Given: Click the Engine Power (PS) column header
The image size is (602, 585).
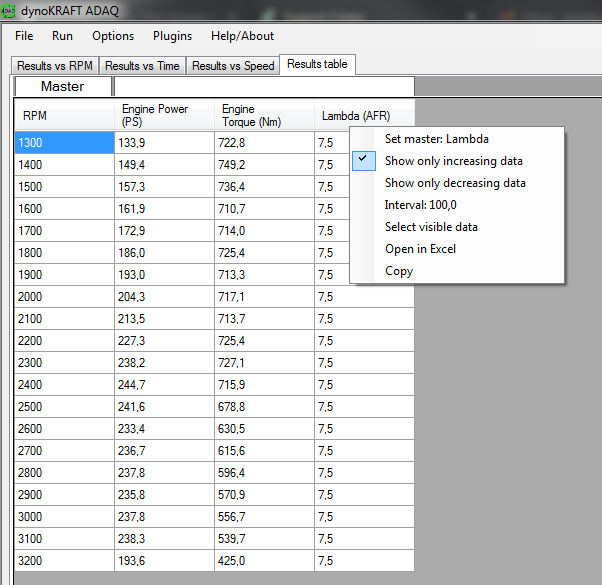Looking at the screenshot, I should click(x=164, y=115).
